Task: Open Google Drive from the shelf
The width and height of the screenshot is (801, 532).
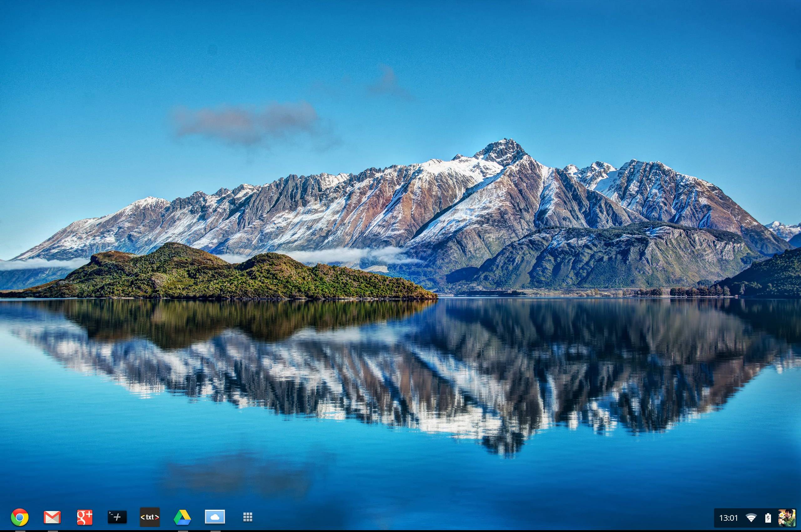Action: (x=182, y=518)
